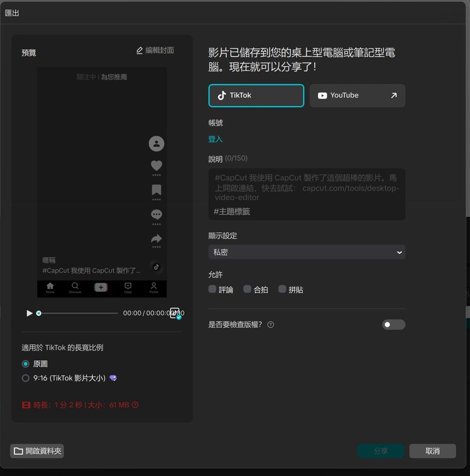Click the external arrow icon on YouTube
Viewport: 470px width, 476px height.
pyautogui.click(x=394, y=96)
